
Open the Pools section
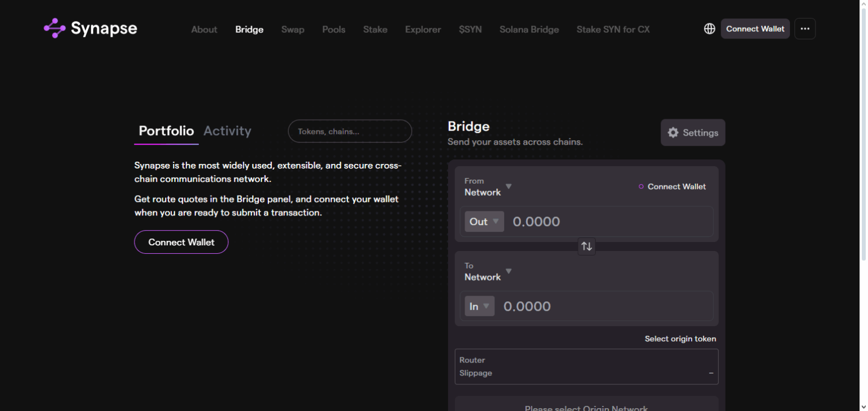coord(333,29)
